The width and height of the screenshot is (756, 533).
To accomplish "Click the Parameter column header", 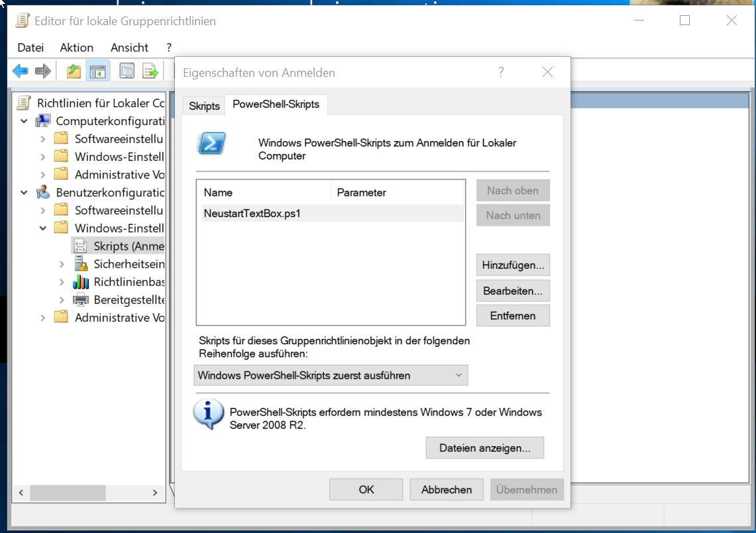I will [x=398, y=192].
